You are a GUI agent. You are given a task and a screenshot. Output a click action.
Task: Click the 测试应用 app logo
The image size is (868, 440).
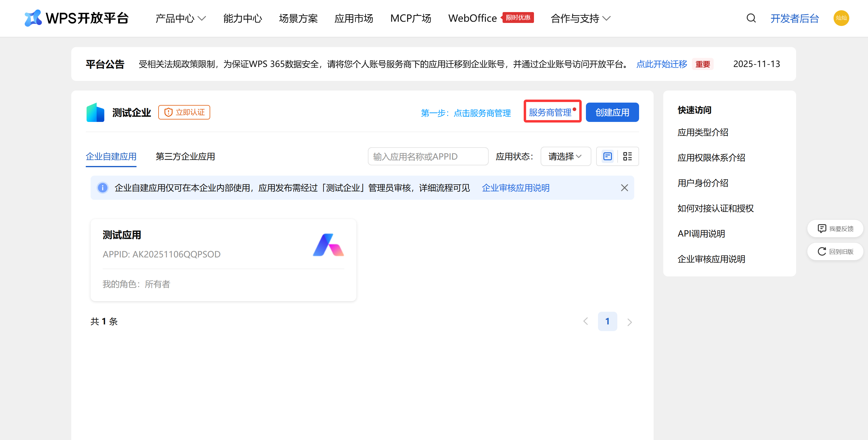tap(328, 245)
